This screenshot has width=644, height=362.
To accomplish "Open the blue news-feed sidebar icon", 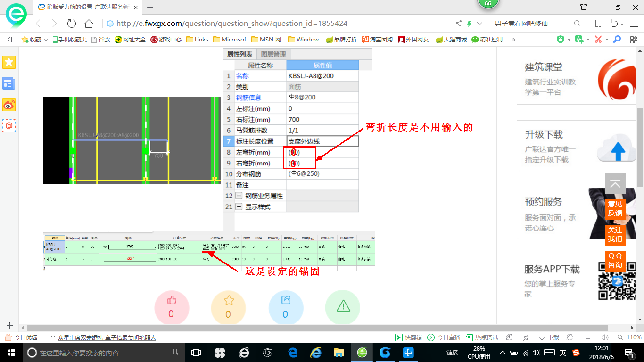I will coord(9,84).
